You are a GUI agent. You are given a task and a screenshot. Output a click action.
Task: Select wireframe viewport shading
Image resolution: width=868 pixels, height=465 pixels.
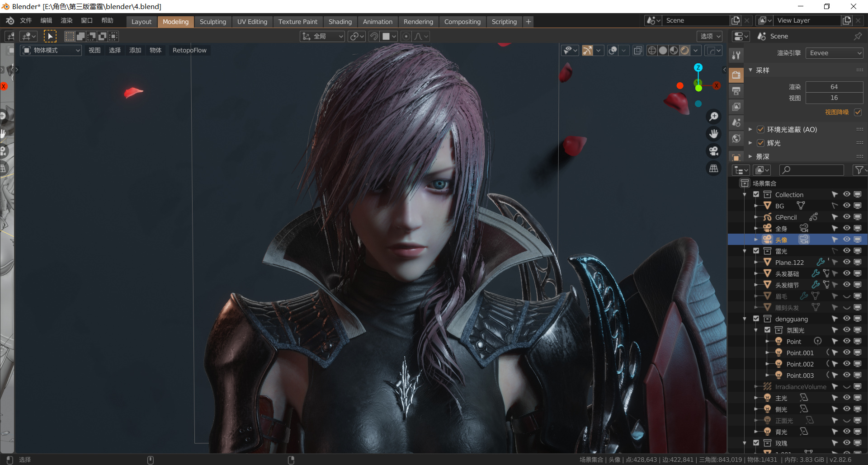click(x=652, y=50)
